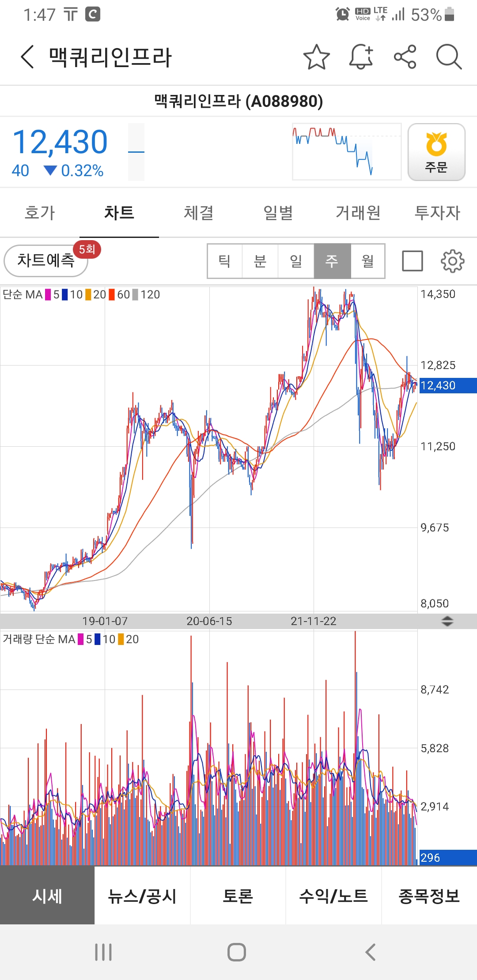
Task: Tap the day-range price bar indicator
Action: point(136,152)
